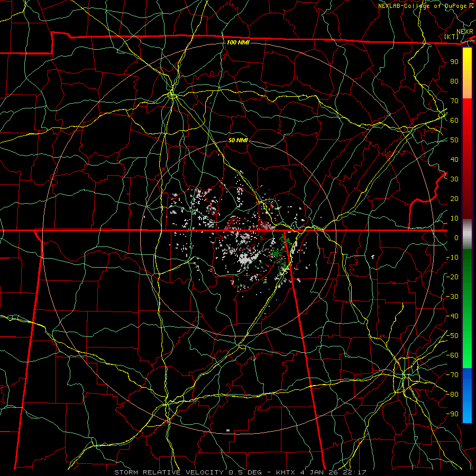Click the '-40' scale value
Image resolution: width=476 pixels, height=476 pixels.
point(452,316)
